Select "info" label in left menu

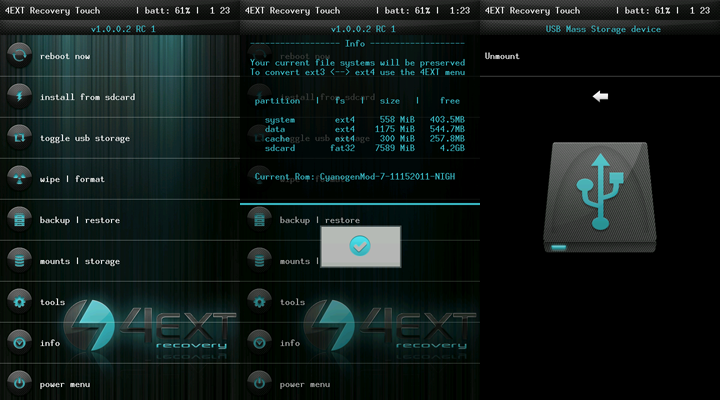point(50,343)
